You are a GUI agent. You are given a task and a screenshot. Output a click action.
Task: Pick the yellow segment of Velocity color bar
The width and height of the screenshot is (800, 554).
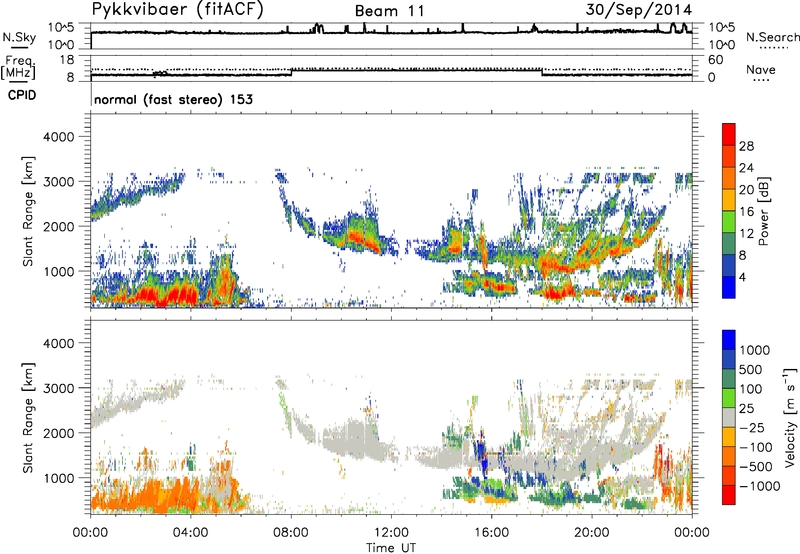(x=729, y=437)
